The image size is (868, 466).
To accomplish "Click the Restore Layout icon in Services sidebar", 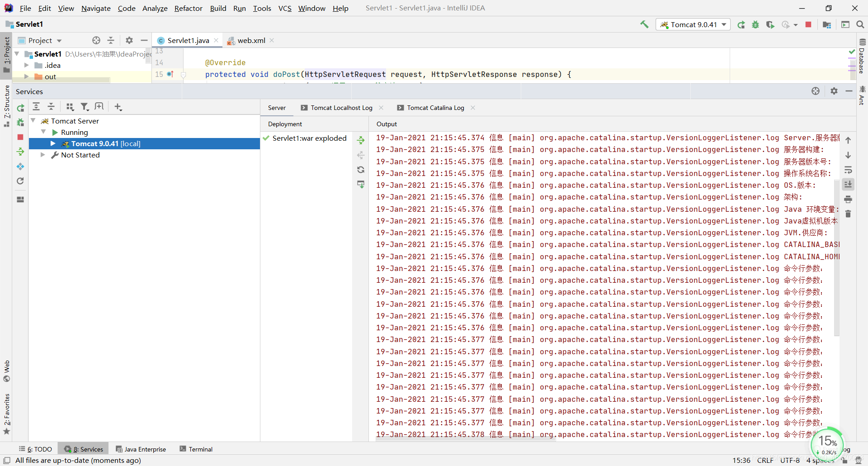I will tap(20, 200).
